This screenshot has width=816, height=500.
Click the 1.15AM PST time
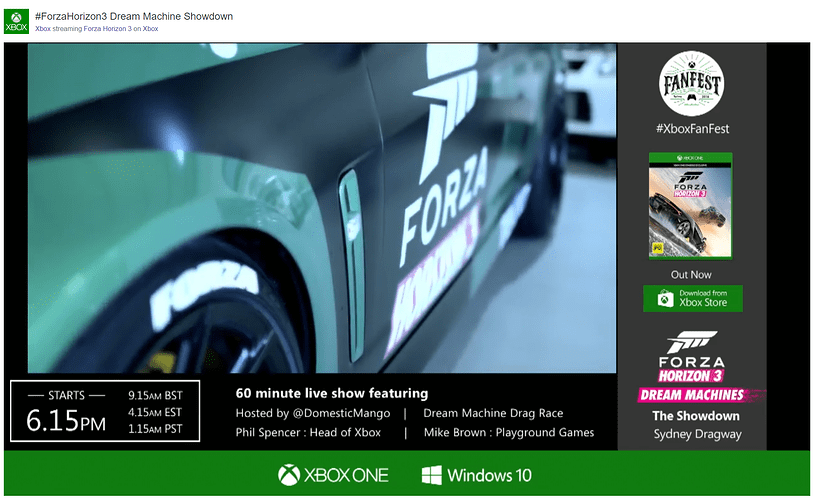155,429
